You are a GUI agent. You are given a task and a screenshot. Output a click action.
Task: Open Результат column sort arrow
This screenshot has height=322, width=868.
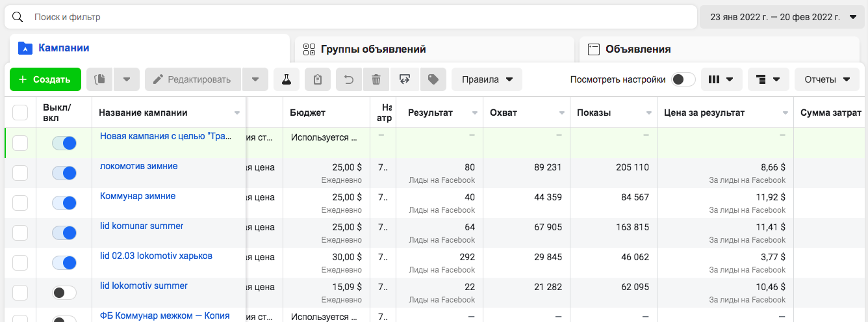[x=475, y=113]
